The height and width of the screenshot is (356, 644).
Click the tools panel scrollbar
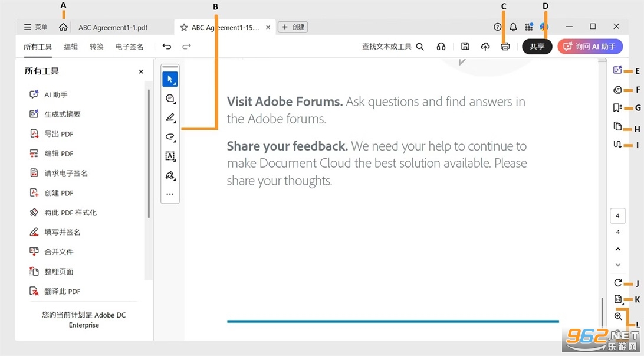click(x=149, y=153)
